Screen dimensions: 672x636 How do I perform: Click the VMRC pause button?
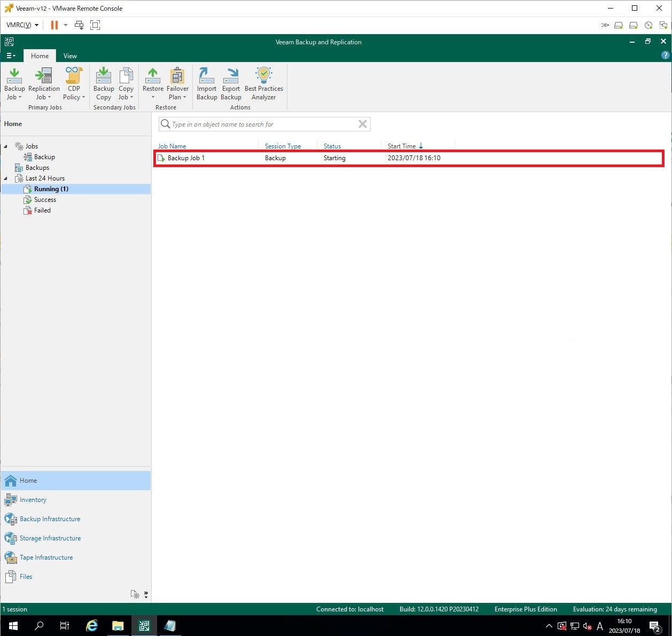click(54, 25)
